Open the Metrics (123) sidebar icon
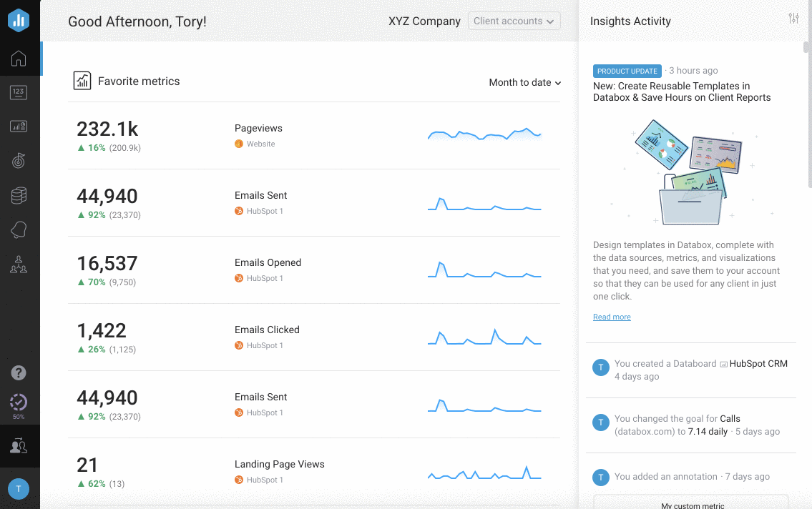Image resolution: width=812 pixels, height=509 pixels. tap(19, 93)
